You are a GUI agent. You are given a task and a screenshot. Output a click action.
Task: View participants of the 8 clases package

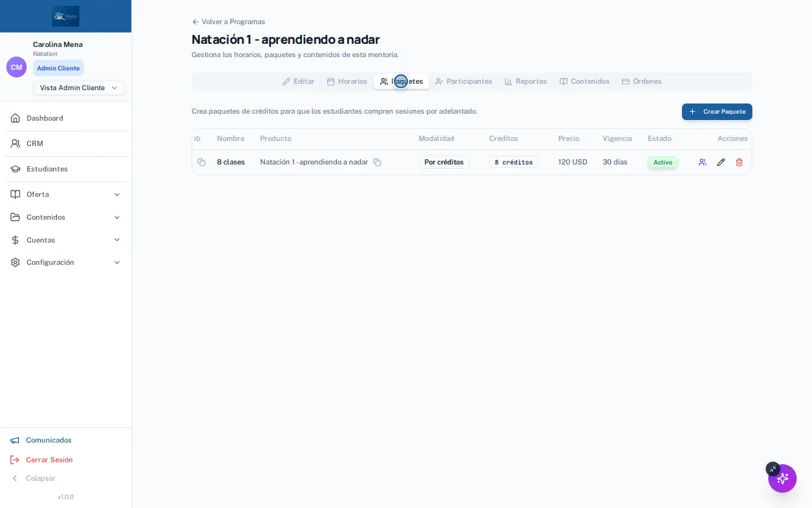(702, 163)
